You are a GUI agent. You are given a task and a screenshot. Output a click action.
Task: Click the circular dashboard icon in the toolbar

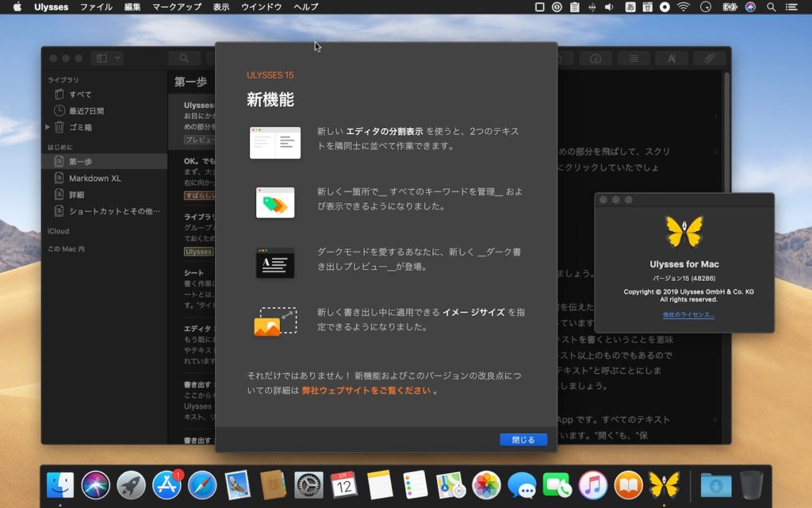click(x=595, y=58)
